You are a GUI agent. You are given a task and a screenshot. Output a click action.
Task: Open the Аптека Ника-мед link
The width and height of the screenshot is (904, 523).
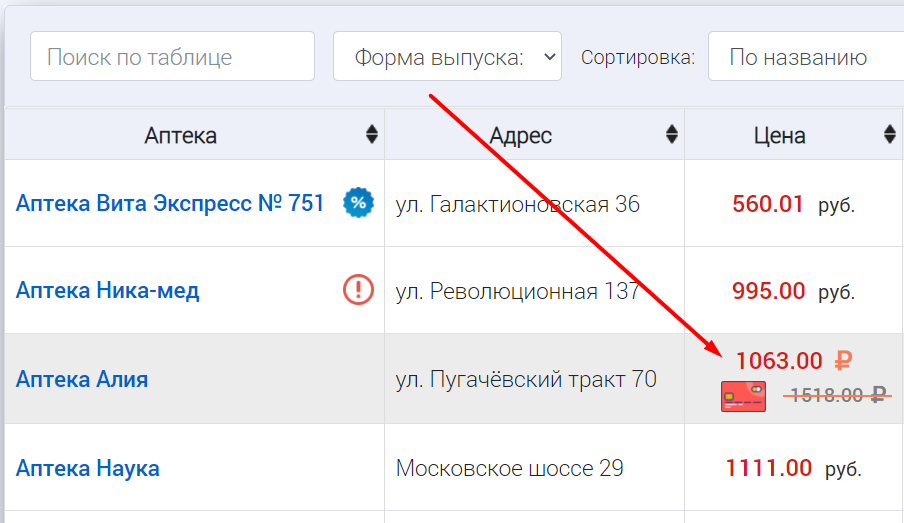tap(107, 291)
